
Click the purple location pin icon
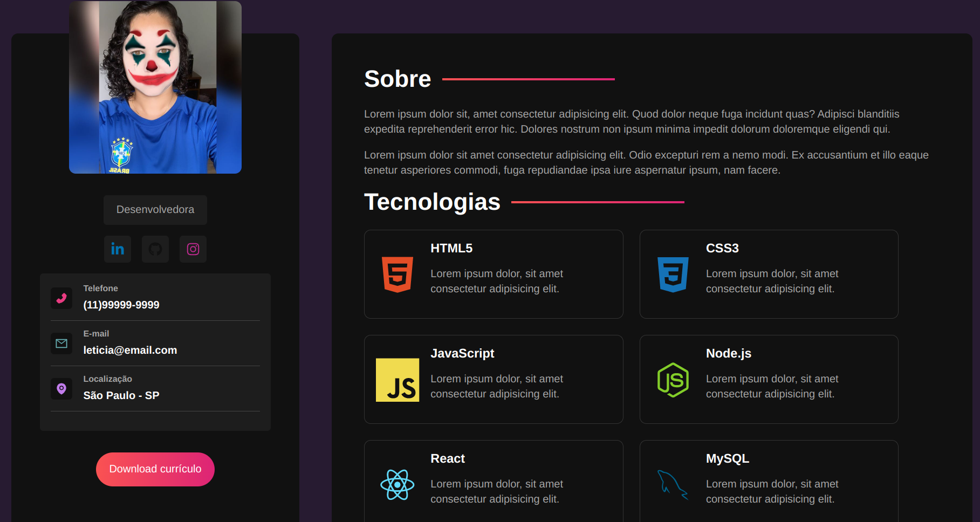point(61,389)
